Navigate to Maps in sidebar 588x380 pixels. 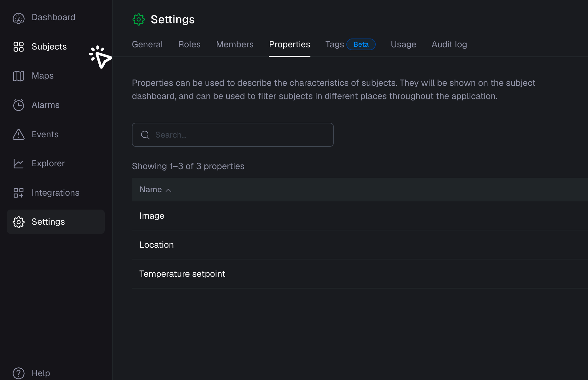(43, 76)
